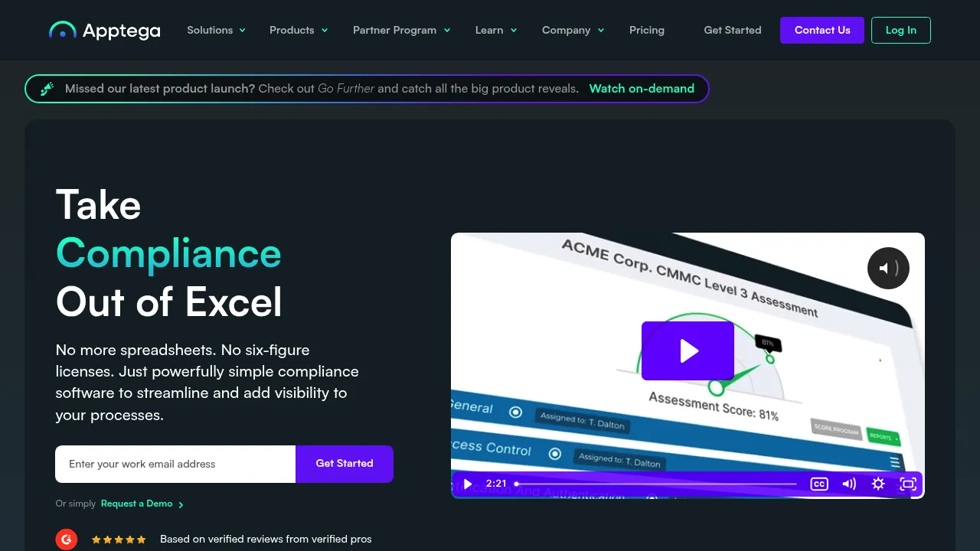The image size is (980, 551).
Task: Click the Contact Us button
Action: (x=822, y=30)
